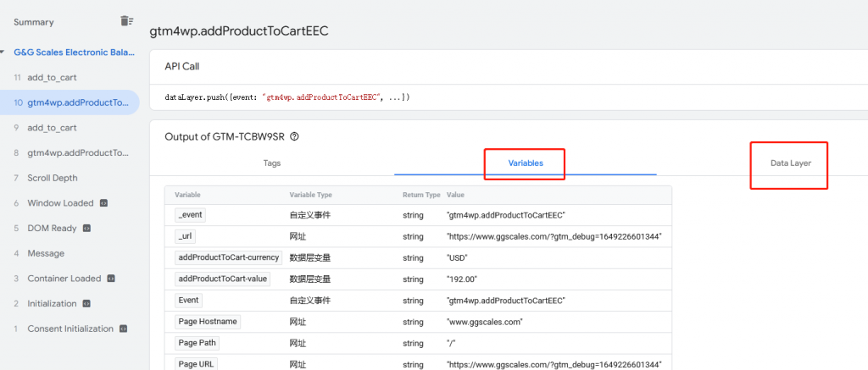
Task: Click the addProductToCart-value variable chip
Action: (x=222, y=279)
